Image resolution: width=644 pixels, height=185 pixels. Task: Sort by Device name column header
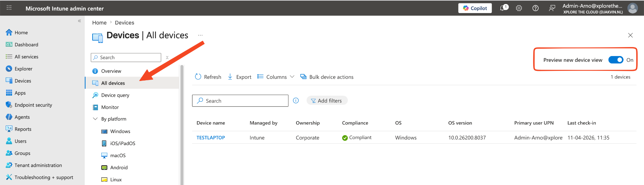(211, 123)
